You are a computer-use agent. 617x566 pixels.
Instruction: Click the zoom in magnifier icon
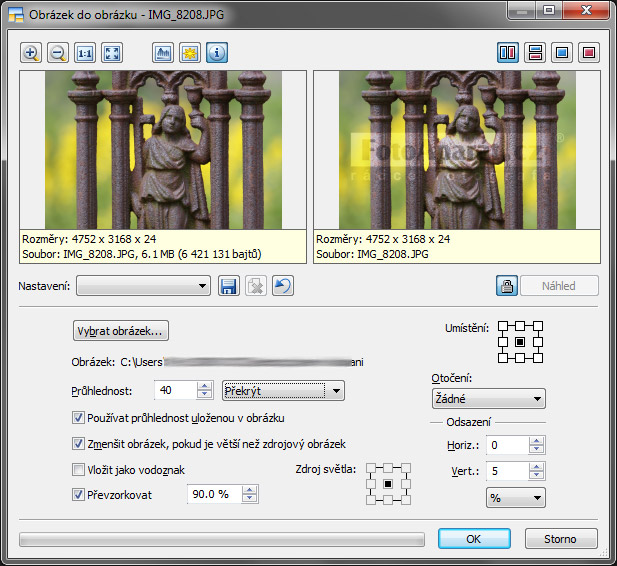pos(30,53)
